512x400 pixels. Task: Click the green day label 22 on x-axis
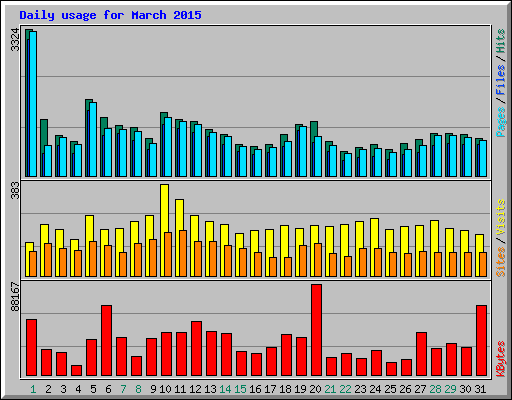tap(345, 389)
